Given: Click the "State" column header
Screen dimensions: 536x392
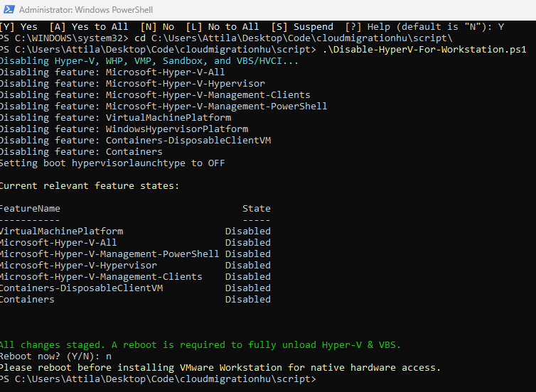Looking at the screenshot, I should click(x=256, y=209).
